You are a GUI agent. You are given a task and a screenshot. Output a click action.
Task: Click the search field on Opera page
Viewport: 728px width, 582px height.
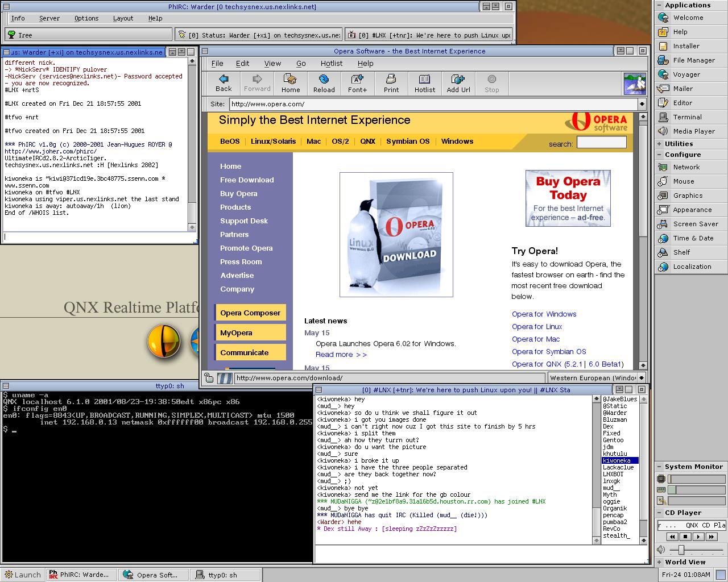601,143
